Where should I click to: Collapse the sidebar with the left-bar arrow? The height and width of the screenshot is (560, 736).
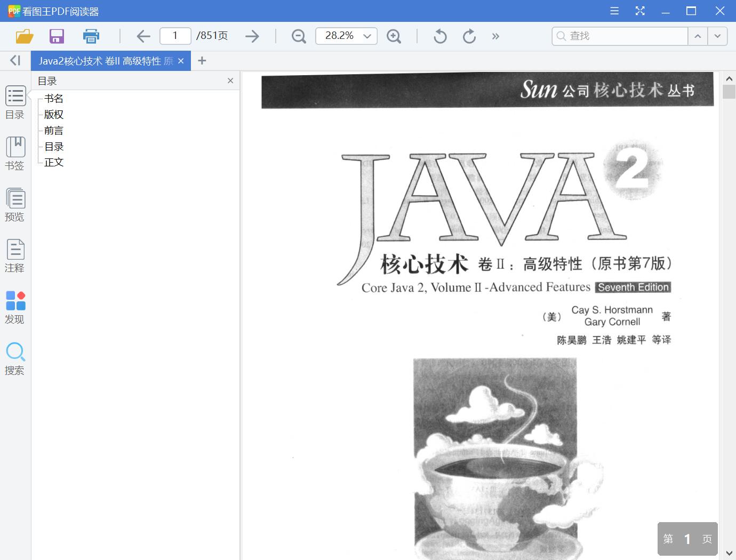click(x=15, y=60)
